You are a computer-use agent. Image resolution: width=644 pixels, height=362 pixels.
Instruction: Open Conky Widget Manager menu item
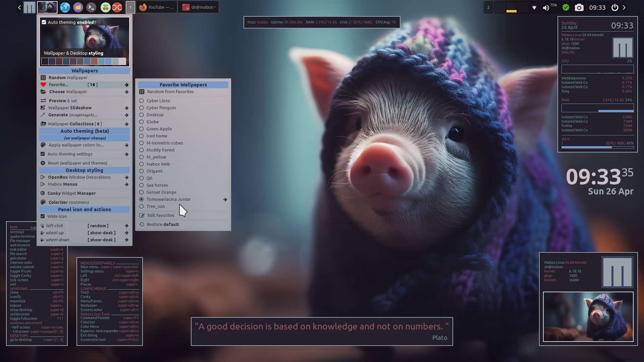coord(72,193)
